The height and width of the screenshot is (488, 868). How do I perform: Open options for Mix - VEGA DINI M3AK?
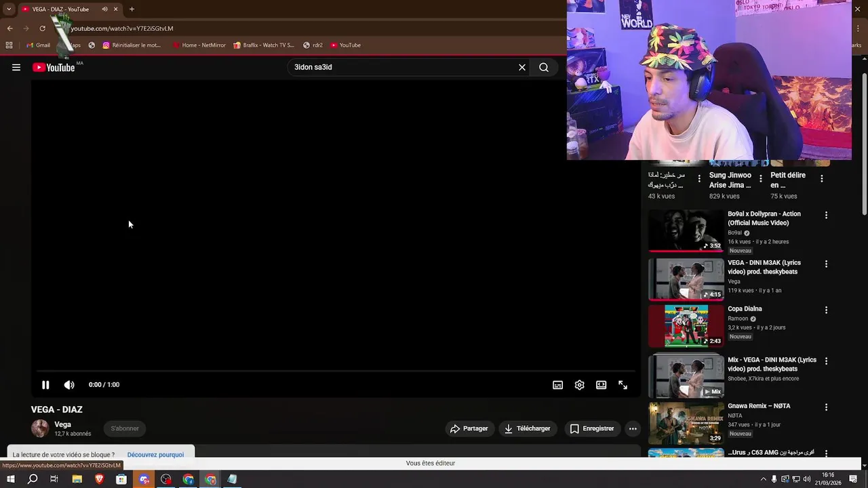826,361
